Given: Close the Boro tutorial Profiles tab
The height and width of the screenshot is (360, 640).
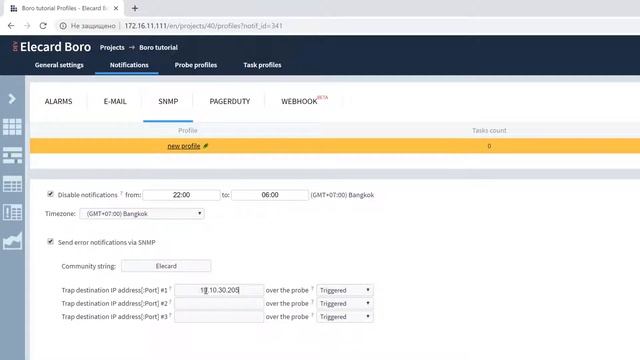Looking at the screenshot, I should 116,8.
